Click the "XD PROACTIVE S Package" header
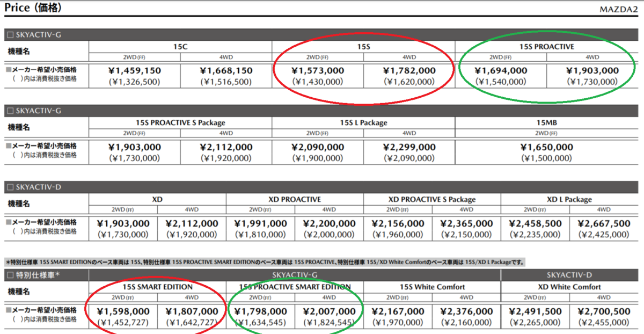Image resolution: width=644 pixels, height=334 pixels. pos(432,199)
